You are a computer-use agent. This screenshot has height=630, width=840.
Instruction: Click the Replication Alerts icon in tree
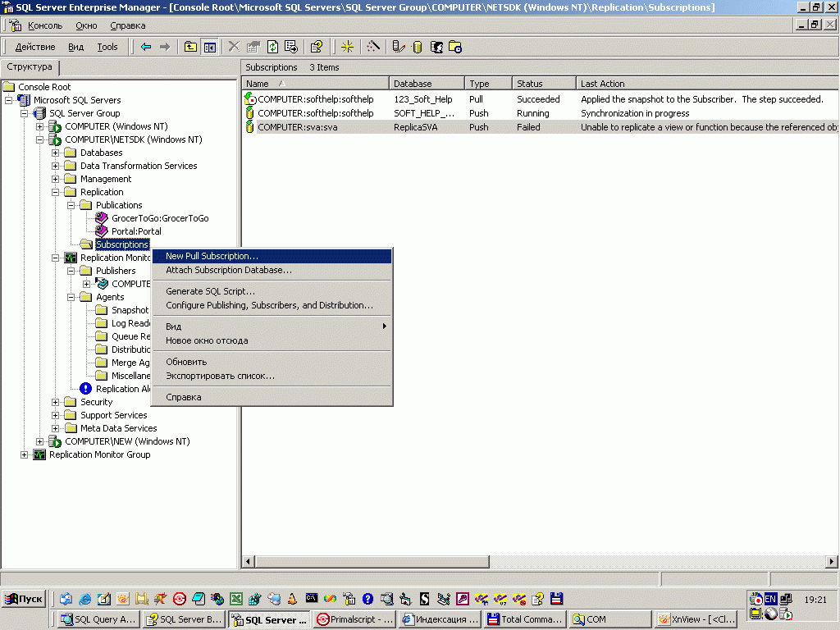click(x=85, y=389)
